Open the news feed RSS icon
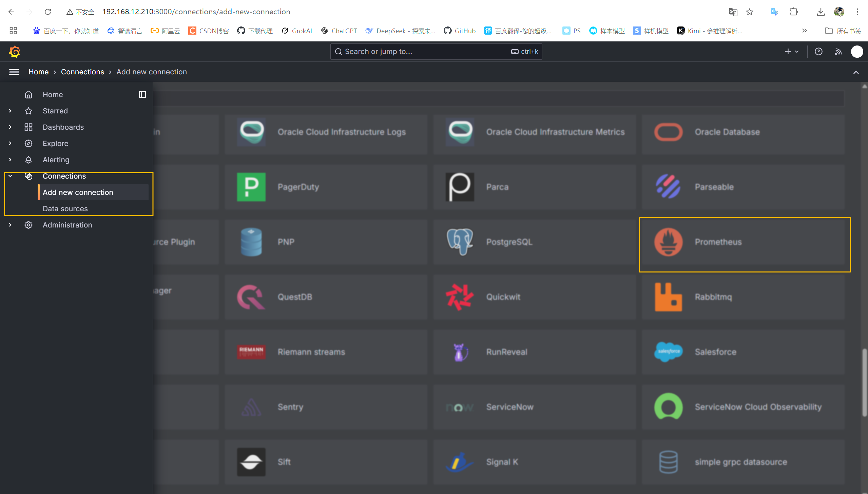This screenshot has width=868, height=494. (838, 52)
